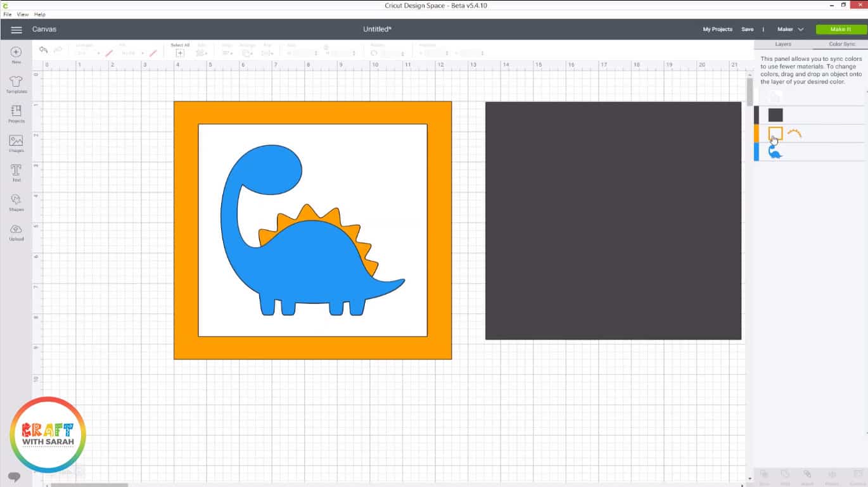Open the Help menu
The image size is (868, 487).
39,14
